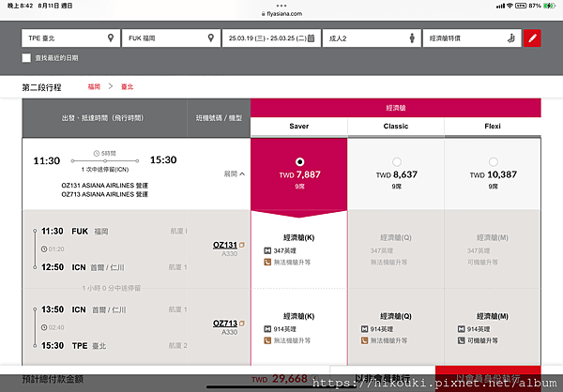This screenshot has height=392, width=563.
Task: Click the info icon beside OZ131
Action: (242, 245)
